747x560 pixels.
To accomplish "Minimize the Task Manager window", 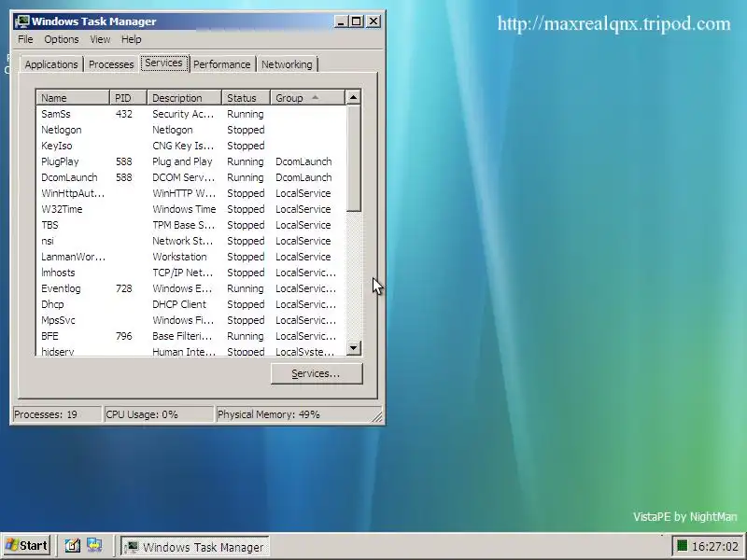I will click(x=341, y=21).
